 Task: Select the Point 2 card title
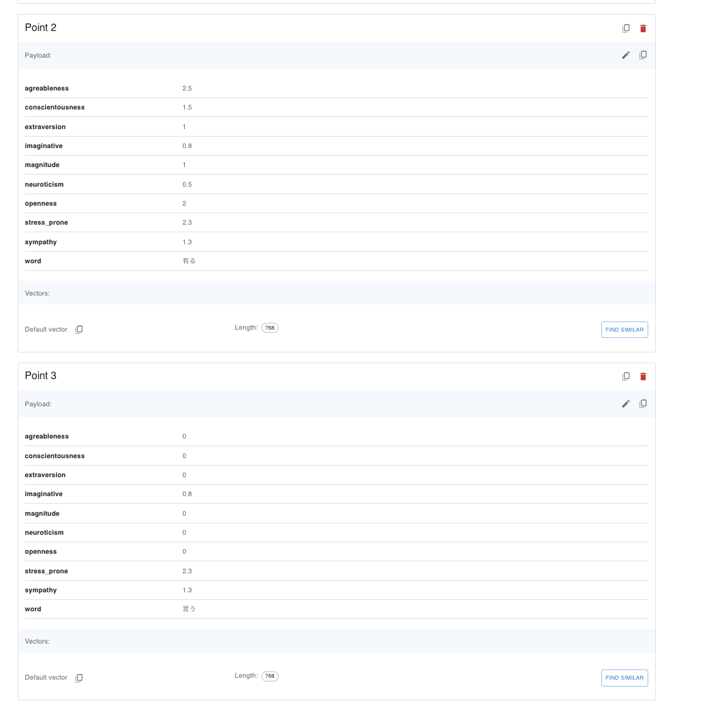point(41,28)
